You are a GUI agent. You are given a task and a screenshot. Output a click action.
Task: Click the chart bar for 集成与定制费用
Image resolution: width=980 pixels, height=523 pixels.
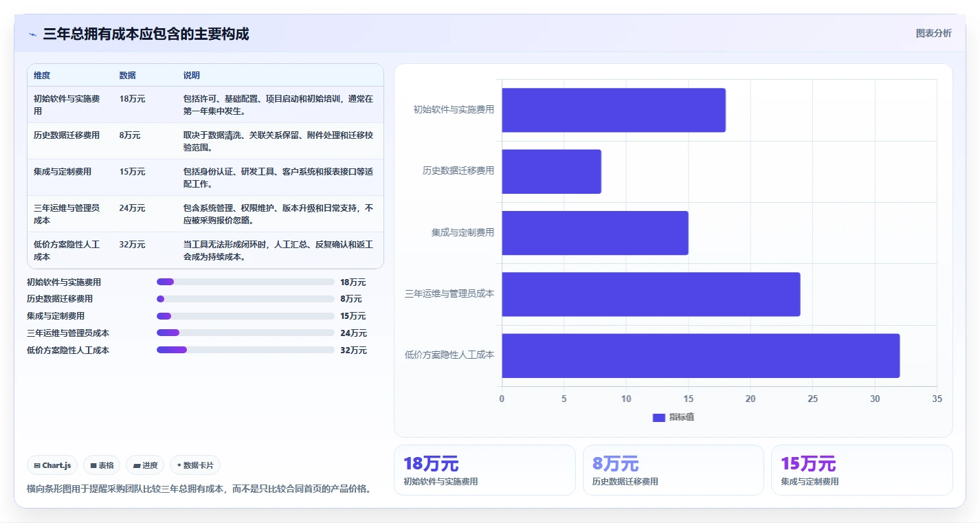[x=595, y=233]
